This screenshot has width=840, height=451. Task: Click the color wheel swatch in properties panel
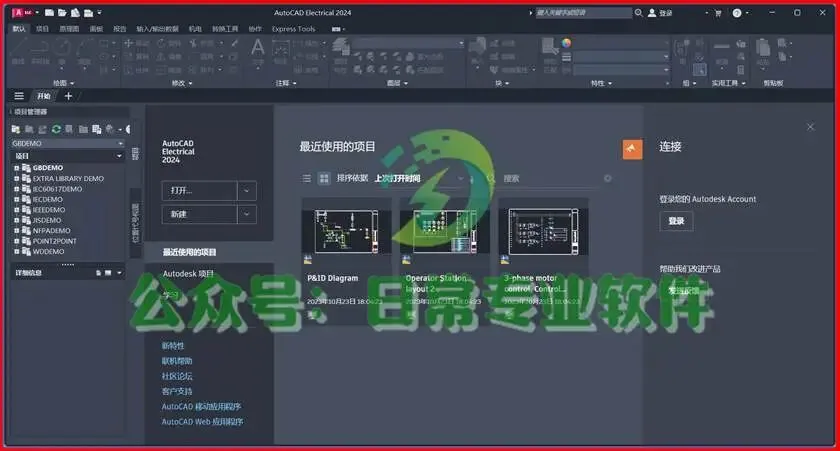[x=567, y=43]
